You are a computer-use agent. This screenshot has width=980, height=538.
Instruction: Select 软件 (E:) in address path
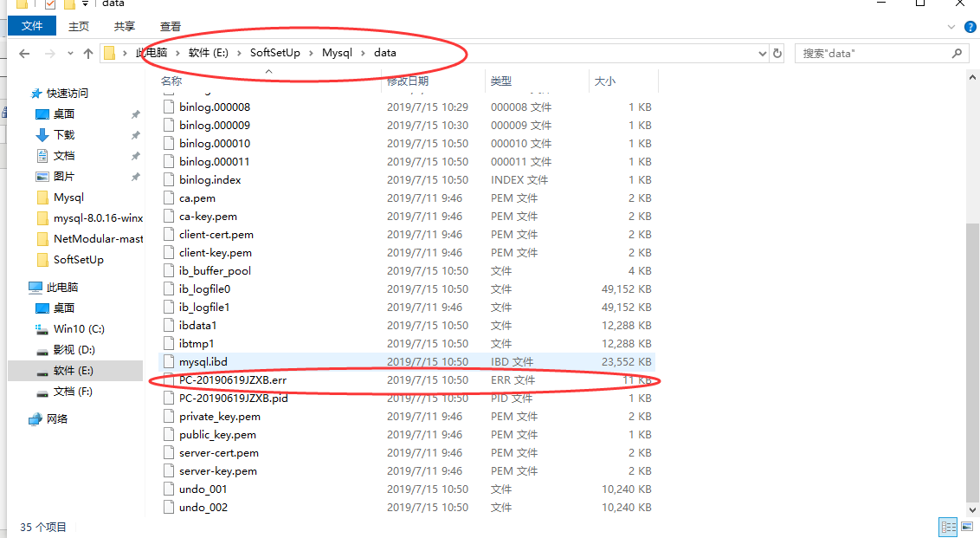point(208,53)
